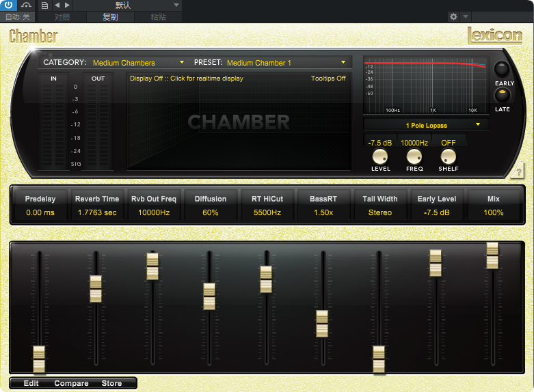Click the Early Level -7.5 dB value
Viewport: 534px width, 392px height.
[x=437, y=212]
